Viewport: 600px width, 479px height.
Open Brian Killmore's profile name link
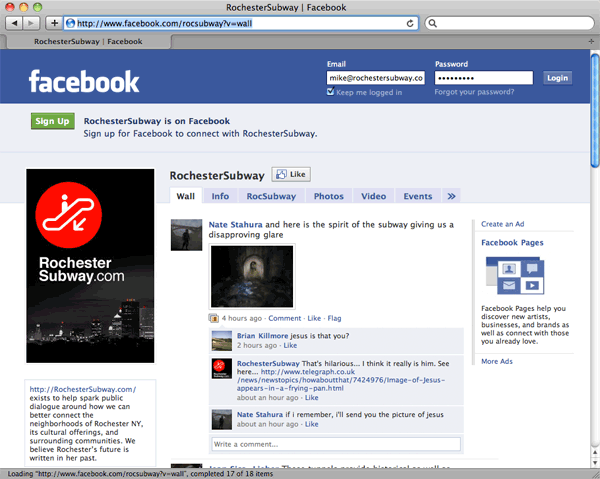pos(262,336)
